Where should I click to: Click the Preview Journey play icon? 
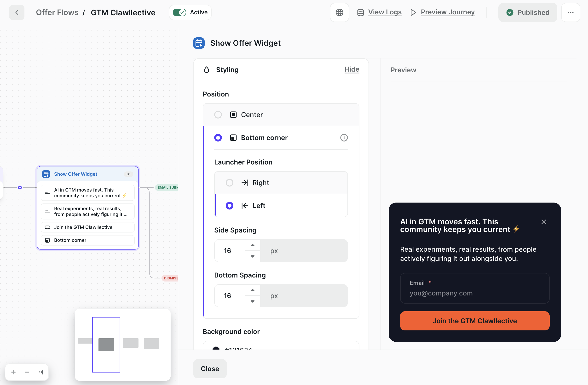click(413, 12)
